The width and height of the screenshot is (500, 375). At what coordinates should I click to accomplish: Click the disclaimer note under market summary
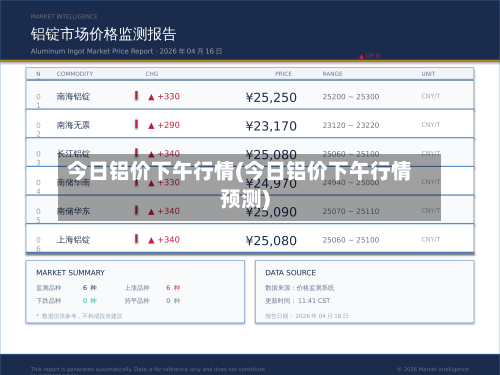click(x=79, y=316)
